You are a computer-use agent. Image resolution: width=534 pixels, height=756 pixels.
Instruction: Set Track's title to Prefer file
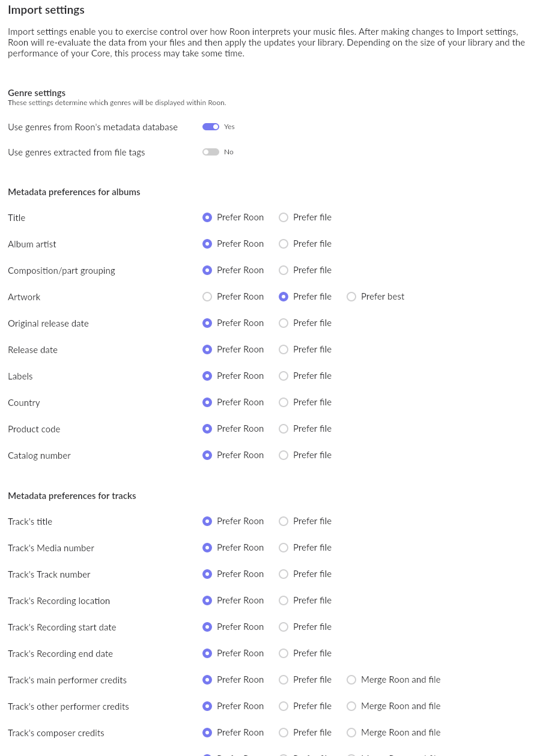tap(284, 521)
